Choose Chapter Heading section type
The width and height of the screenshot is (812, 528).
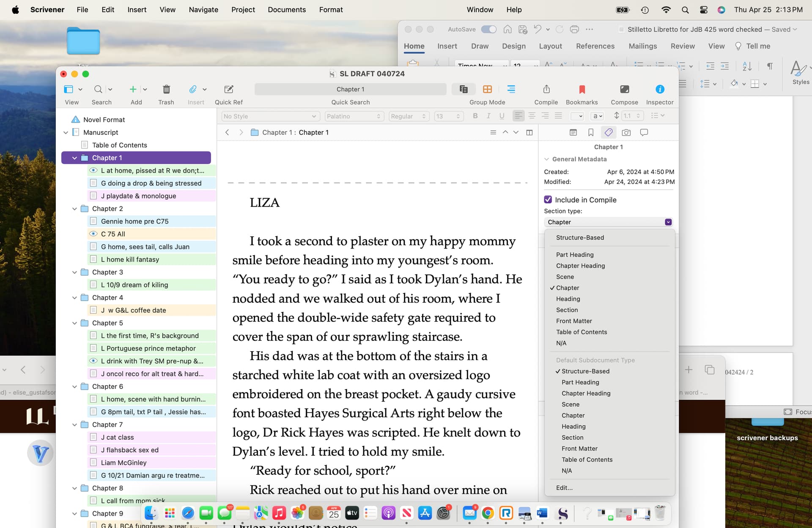pyautogui.click(x=580, y=265)
